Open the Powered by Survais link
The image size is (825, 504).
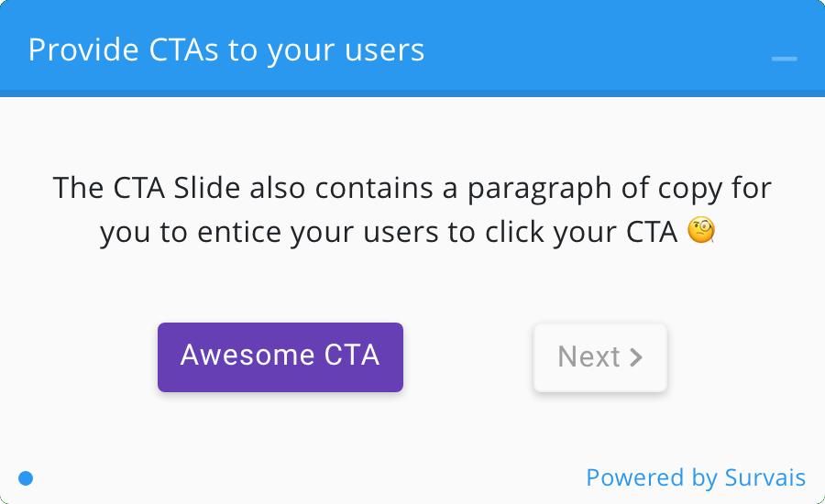click(695, 477)
